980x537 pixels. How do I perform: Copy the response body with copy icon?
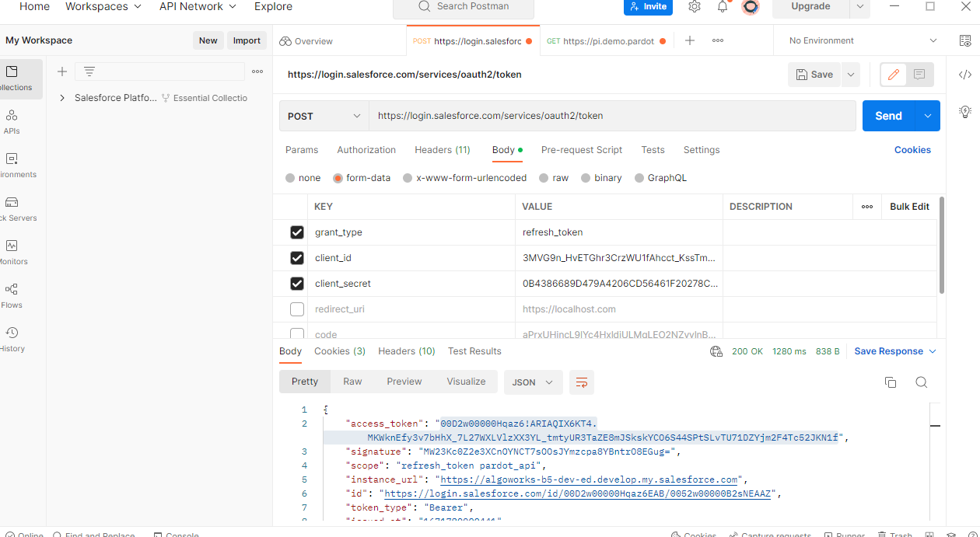[x=891, y=382]
